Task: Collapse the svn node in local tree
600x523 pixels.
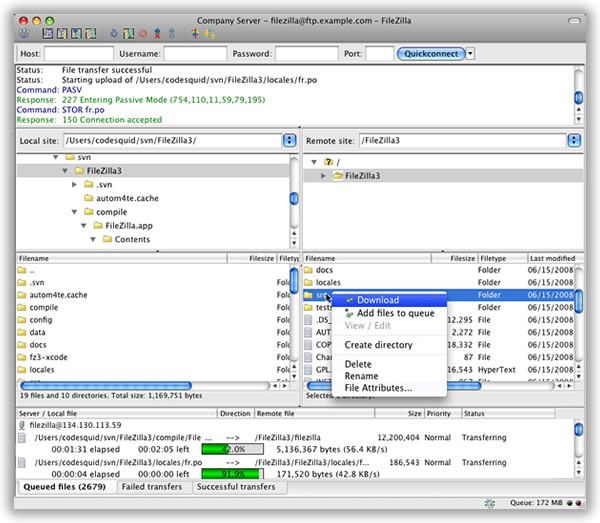Action: click(x=56, y=157)
